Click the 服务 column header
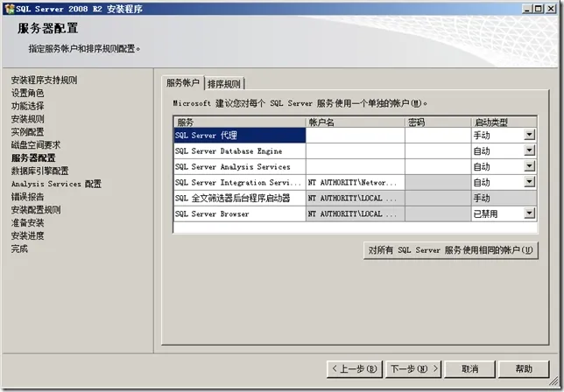564x392 pixels. pos(240,122)
